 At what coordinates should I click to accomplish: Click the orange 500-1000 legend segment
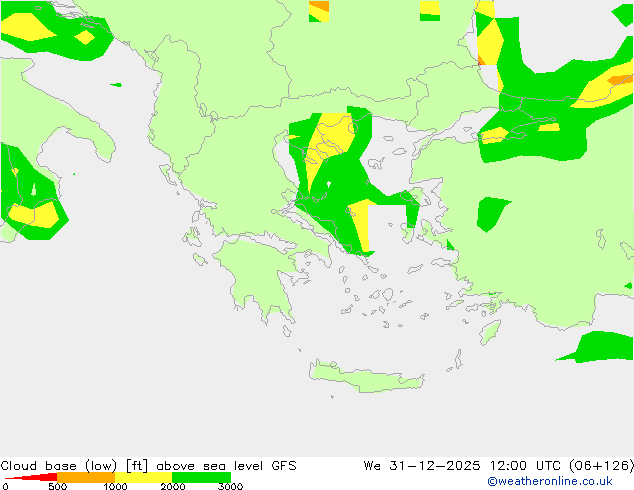[x=86, y=477]
